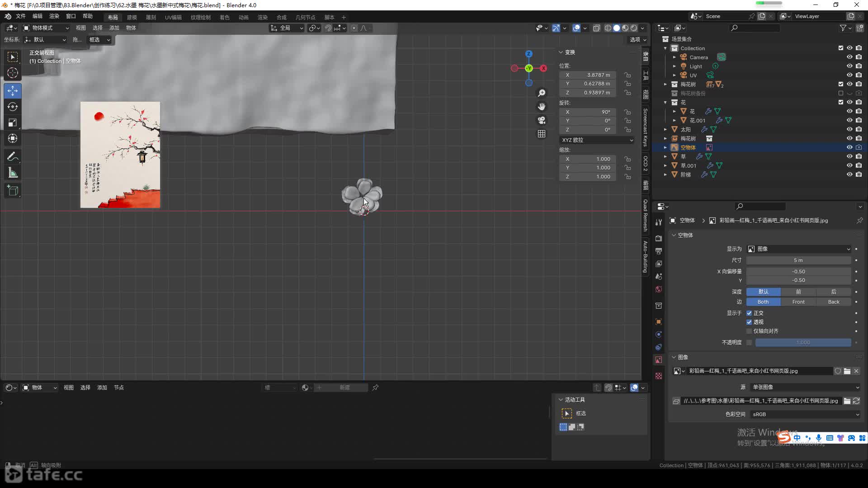Open the 编辑 menu

[38, 16]
